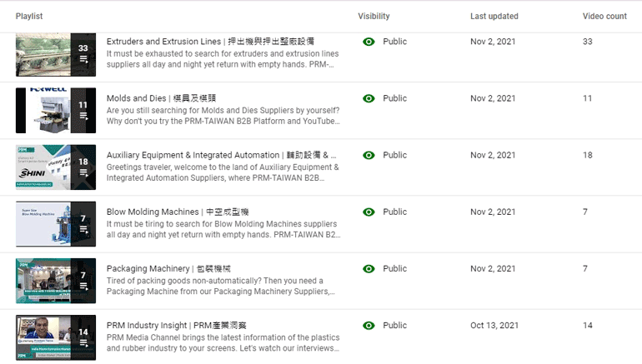Screen dimensions: 642x364
Task: Toggle visibility eye for Auxiliary Equipment playlist
Action: tap(369, 156)
